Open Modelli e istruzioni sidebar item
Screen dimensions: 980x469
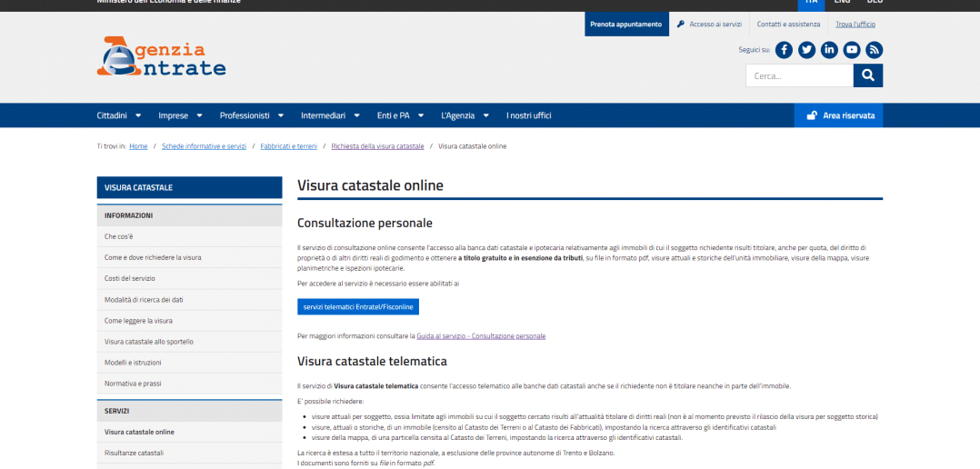189,363
